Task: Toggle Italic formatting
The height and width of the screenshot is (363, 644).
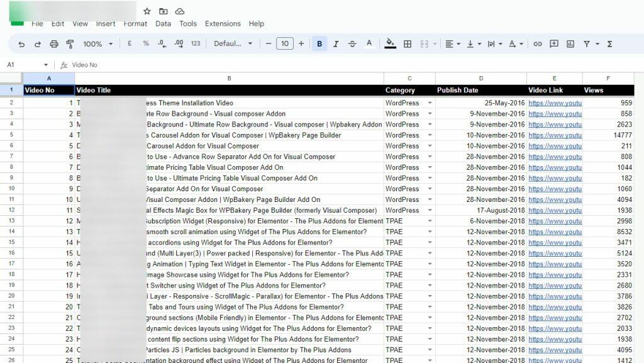Action: [x=336, y=44]
